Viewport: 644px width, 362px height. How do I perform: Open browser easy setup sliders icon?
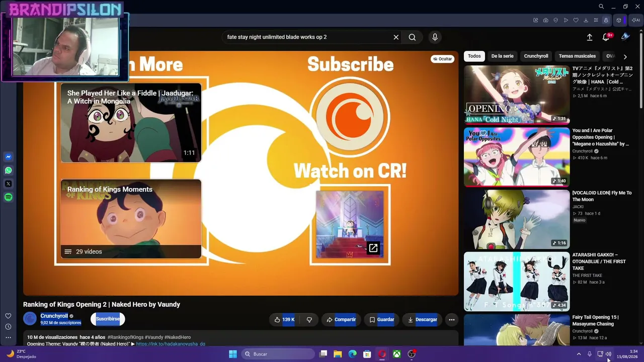596,20
